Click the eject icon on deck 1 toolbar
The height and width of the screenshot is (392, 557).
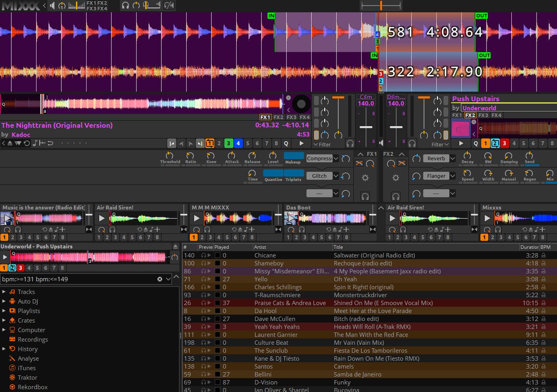(x=11, y=143)
